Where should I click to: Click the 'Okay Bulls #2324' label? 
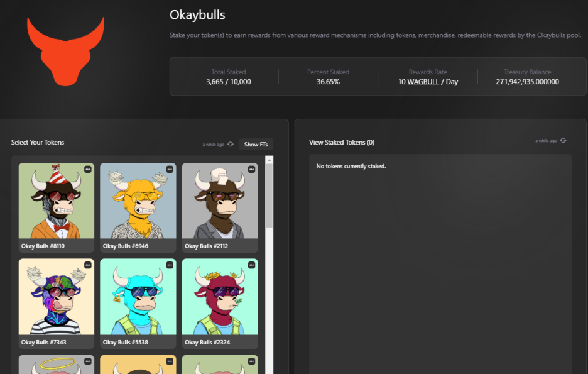pos(207,342)
